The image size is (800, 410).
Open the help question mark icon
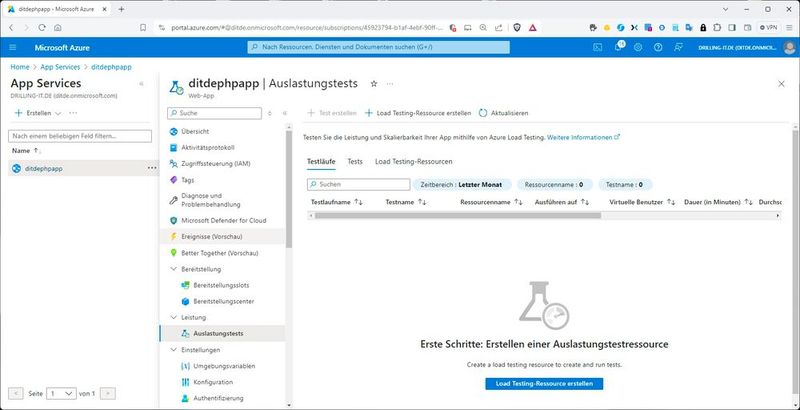click(x=658, y=47)
